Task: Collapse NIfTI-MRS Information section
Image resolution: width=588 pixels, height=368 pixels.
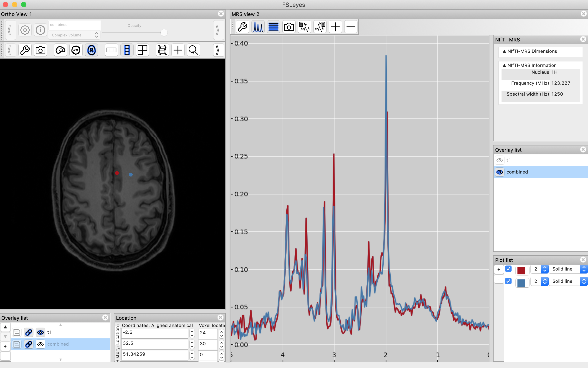Action: [504, 66]
